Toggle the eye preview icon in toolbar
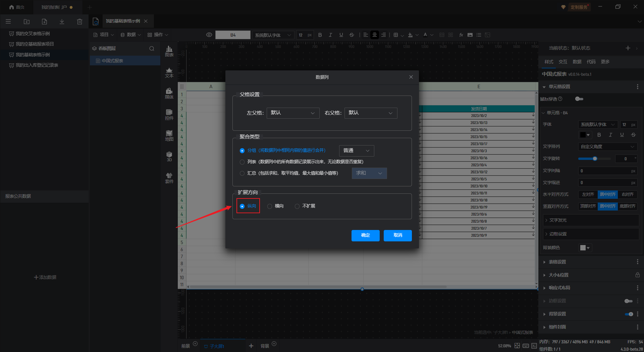644x352 pixels. click(x=209, y=35)
